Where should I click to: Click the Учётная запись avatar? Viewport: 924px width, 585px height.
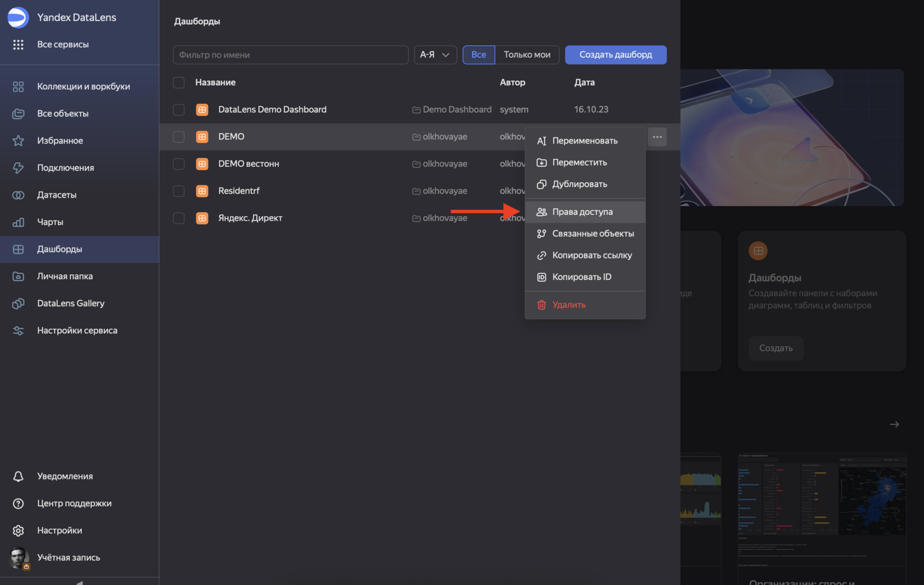[x=19, y=558]
